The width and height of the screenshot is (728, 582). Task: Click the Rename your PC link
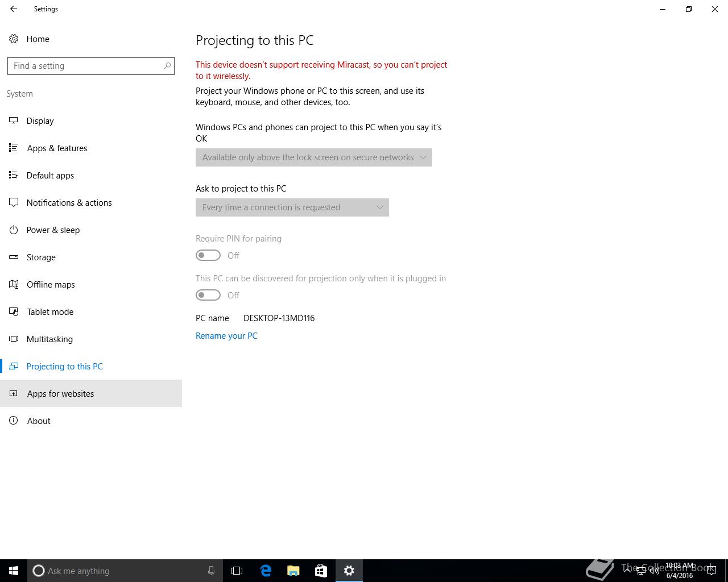point(226,336)
